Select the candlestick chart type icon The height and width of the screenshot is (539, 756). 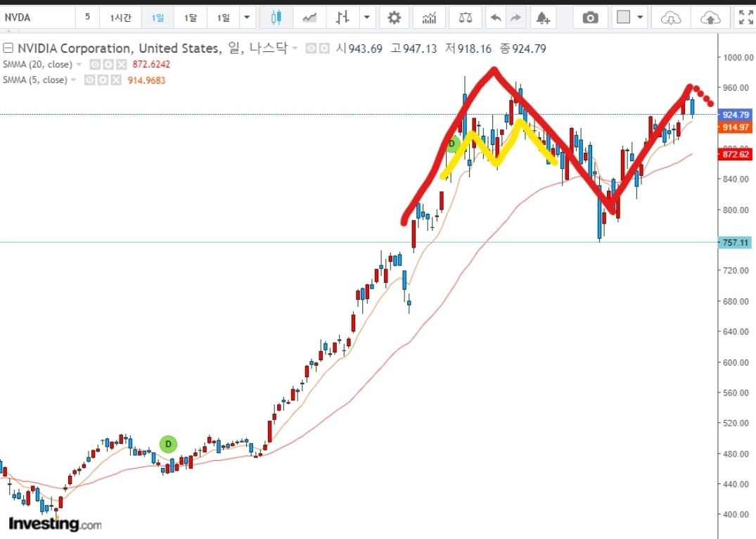(x=276, y=18)
